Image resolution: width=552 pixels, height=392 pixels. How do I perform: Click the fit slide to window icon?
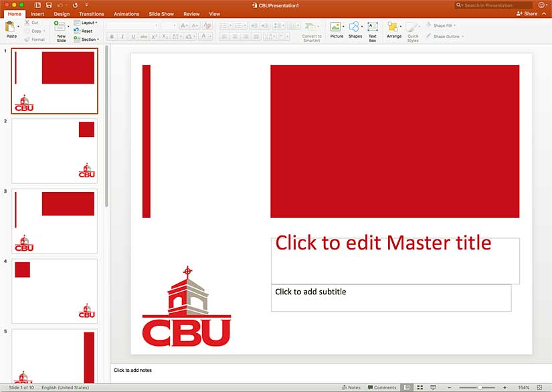539,387
